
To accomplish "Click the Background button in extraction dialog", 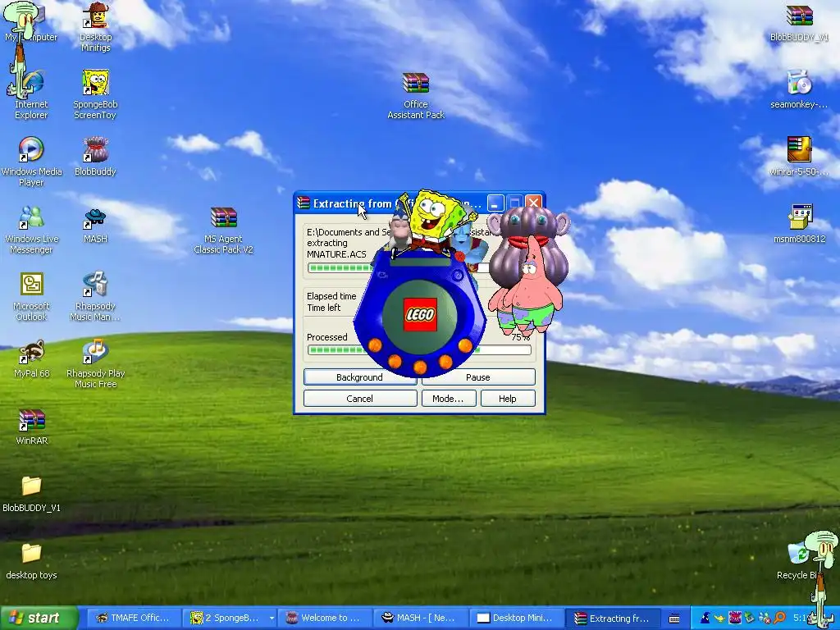I will point(359,377).
